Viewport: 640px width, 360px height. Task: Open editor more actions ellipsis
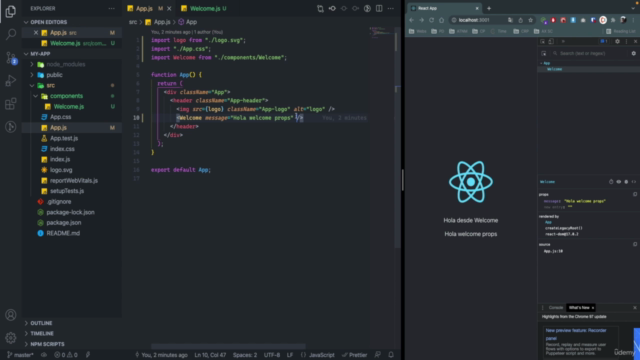(391, 8)
